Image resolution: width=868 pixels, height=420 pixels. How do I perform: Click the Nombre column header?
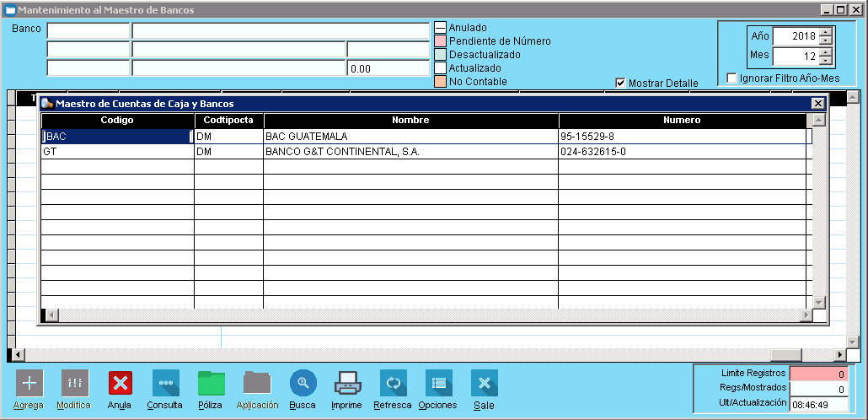(x=410, y=121)
